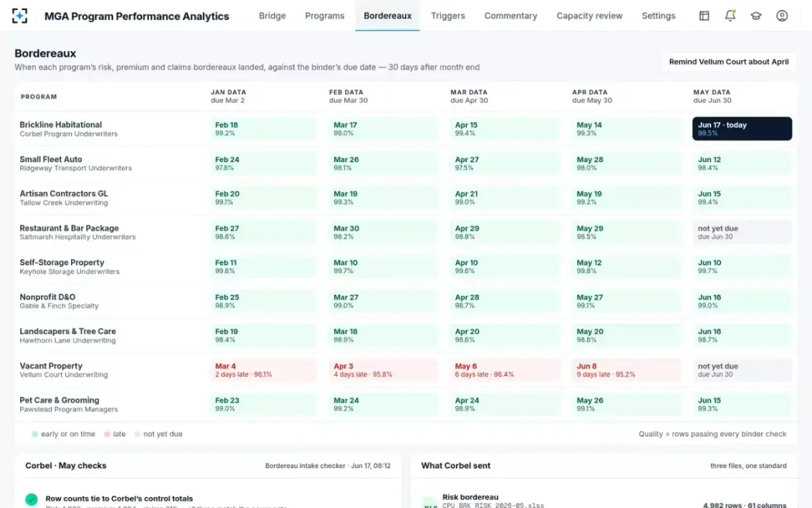Click Nonprofit D&O Jan cell Feb 25
Viewport: 812px width, 508px height.
(x=263, y=301)
